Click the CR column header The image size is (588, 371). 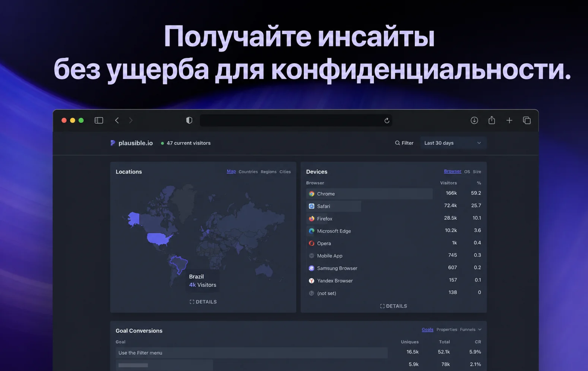click(478, 342)
